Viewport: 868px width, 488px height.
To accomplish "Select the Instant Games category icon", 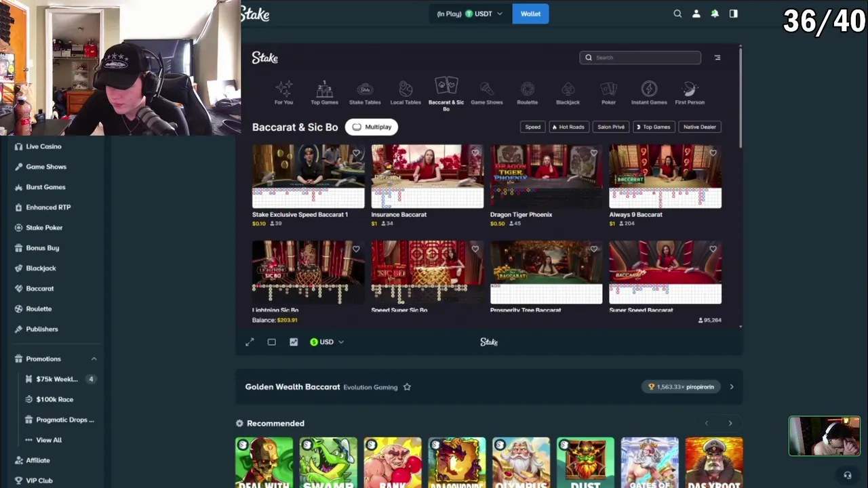I will coord(649,92).
